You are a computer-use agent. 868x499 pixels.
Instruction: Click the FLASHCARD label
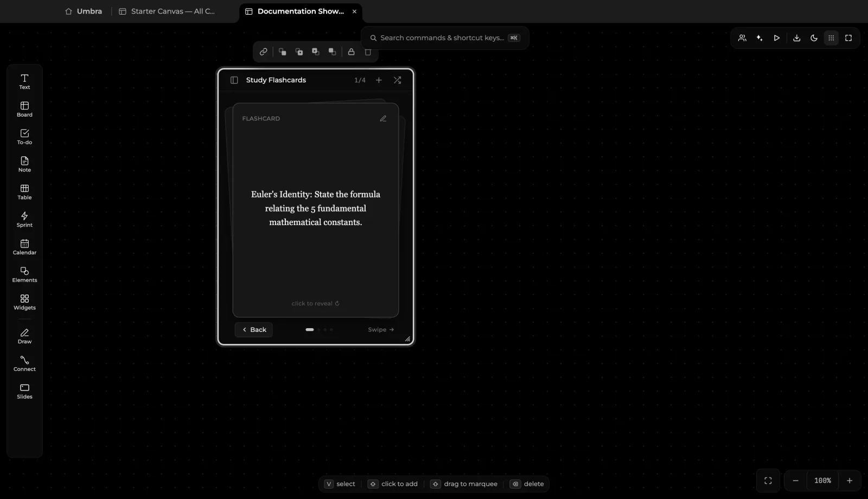261,118
